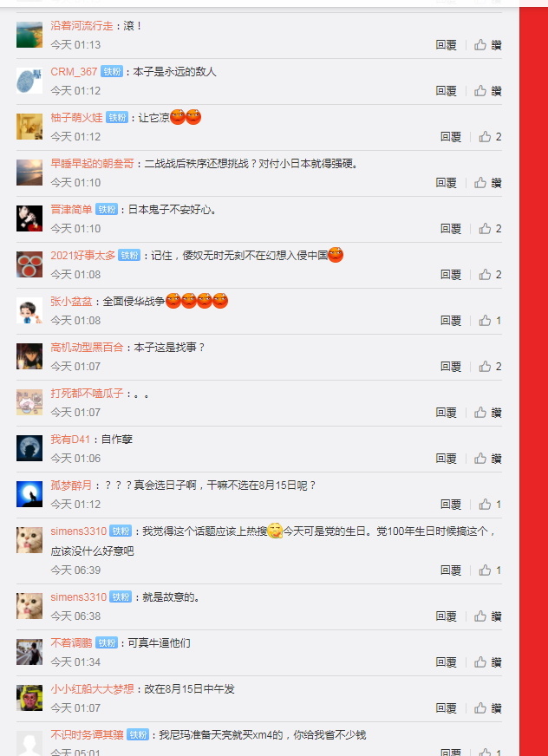Click 孤梦醉月's wolf moon avatar
This screenshot has height=756, width=548.
(x=29, y=494)
